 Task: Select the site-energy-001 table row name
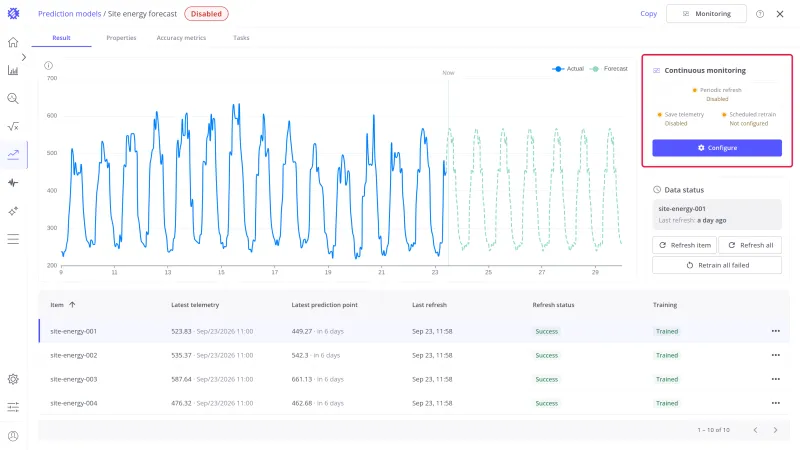point(73,331)
